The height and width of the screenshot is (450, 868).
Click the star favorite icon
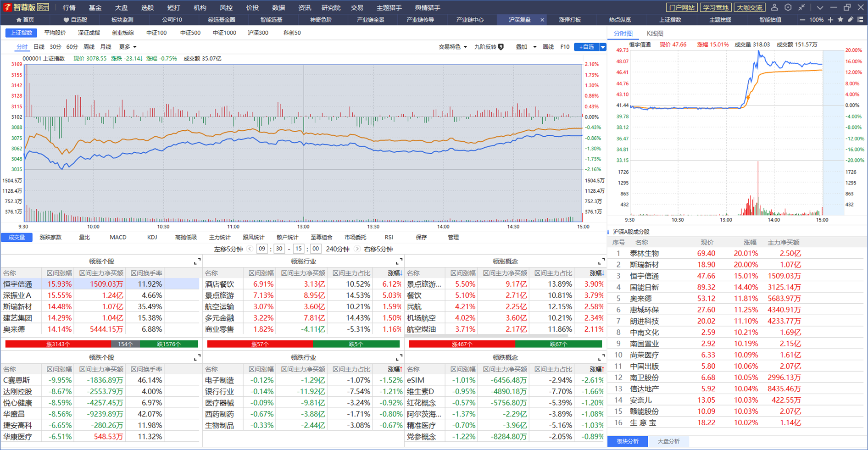[x=840, y=20]
